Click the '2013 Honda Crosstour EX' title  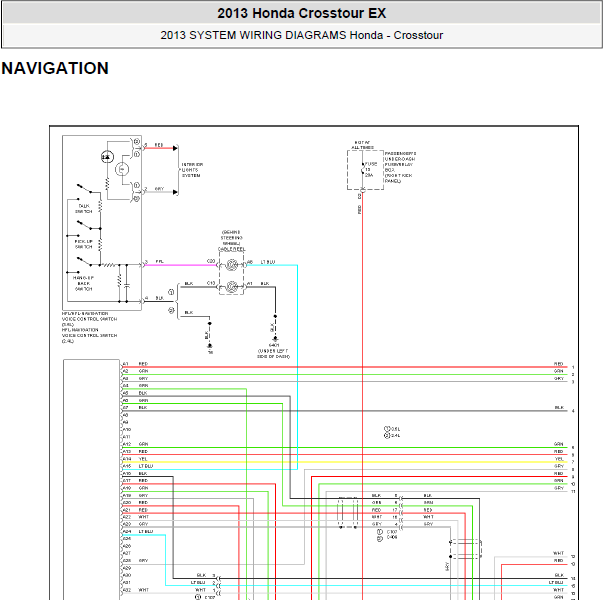pos(302,13)
